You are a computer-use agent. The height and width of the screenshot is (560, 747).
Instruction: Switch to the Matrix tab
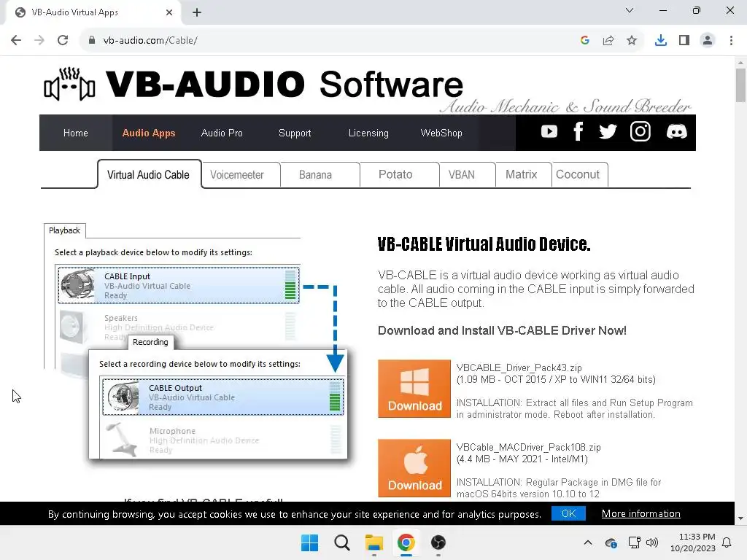click(x=523, y=174)
